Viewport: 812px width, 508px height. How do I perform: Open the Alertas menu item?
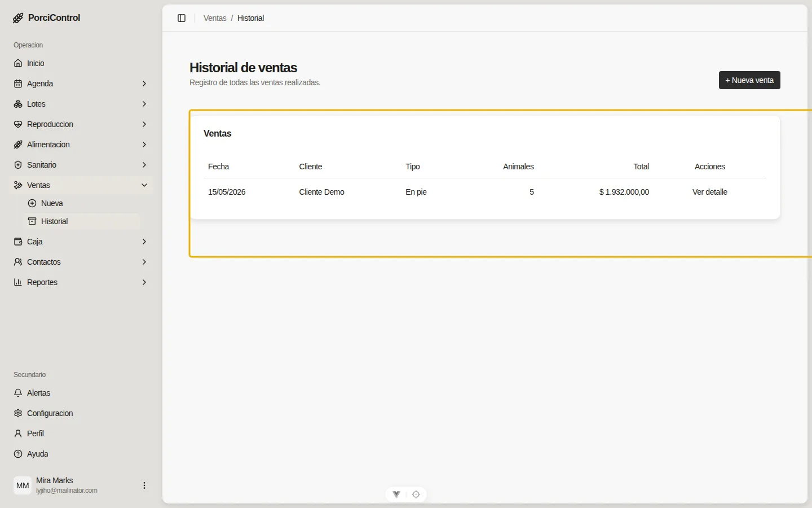tap(81, 393)
